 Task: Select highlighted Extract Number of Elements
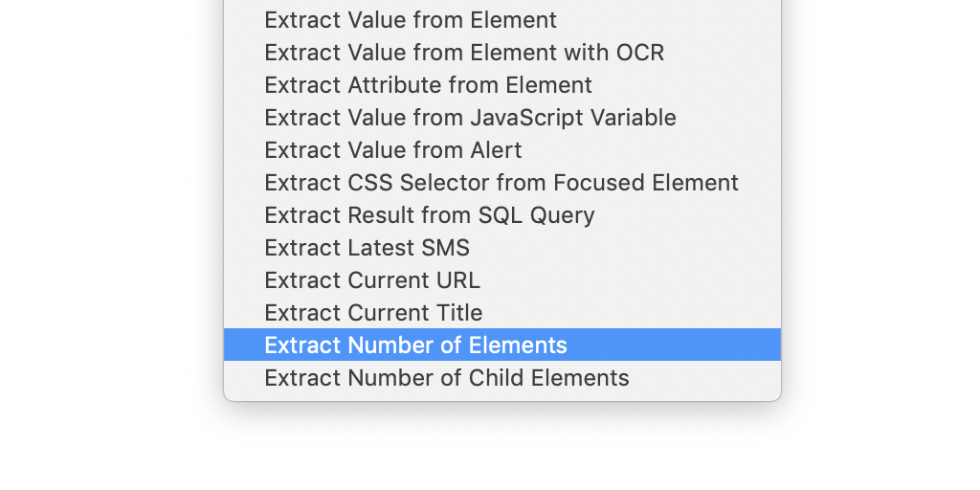click(502, 345)
